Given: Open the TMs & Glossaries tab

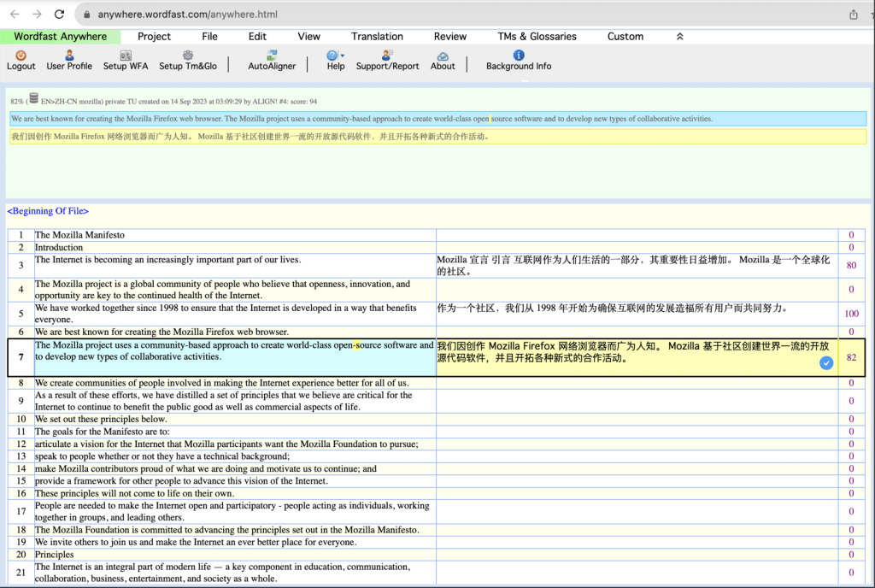Looking at the screenshot, I should tap(537, 37).
